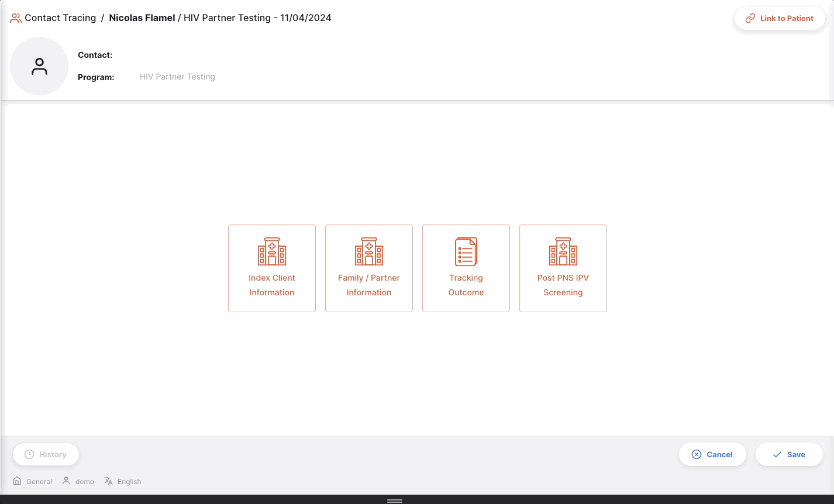The image size is (834, 504).
Task: Select the Tracking Outcome document icon
Action: [x=466, y=251]
